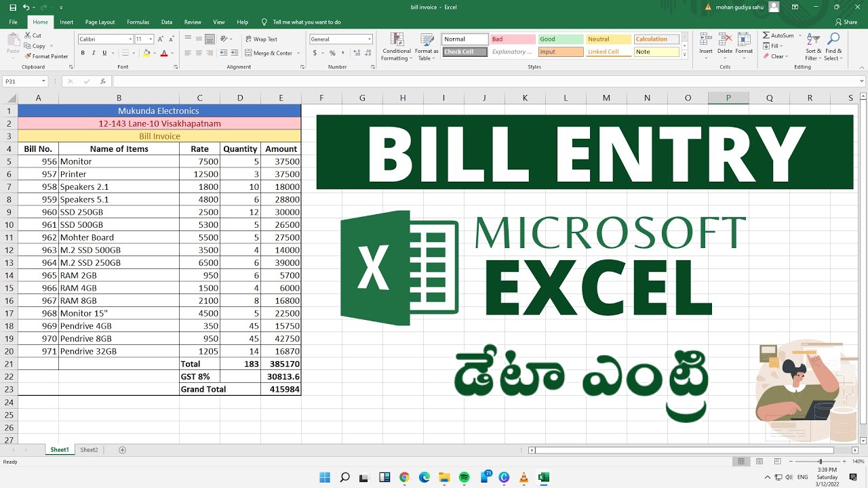Viewport: 868px width, 488px height.
Task: Add a new sheet with plus icon
Action: (x=122, y=450)
